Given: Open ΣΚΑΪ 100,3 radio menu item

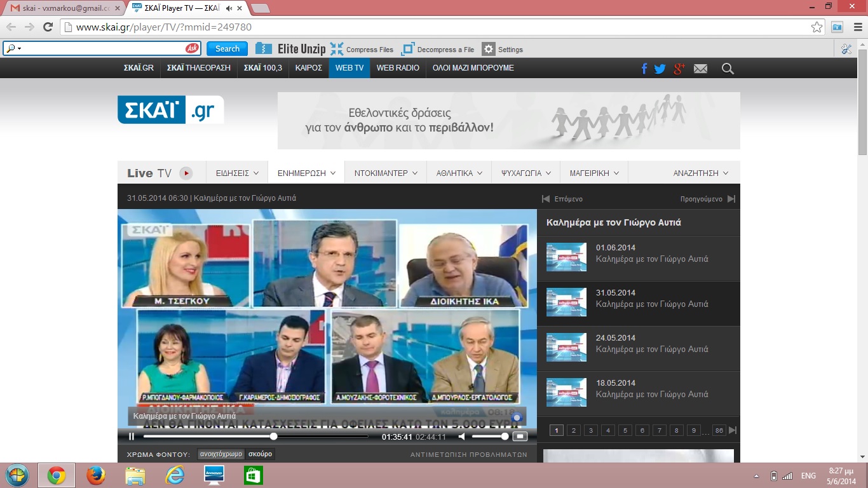Looking at the screenshot, I should (263, 68).
